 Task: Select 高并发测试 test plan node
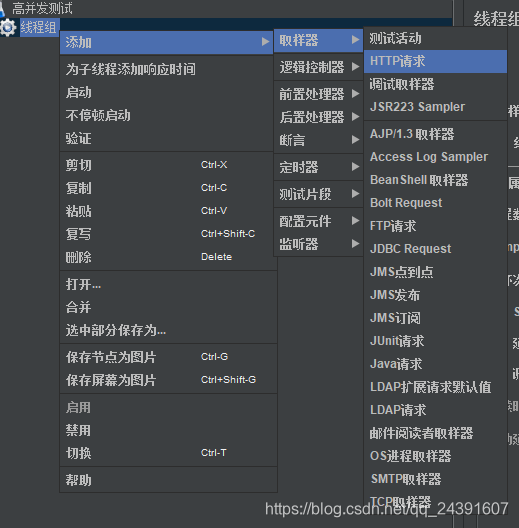point(42,8)
